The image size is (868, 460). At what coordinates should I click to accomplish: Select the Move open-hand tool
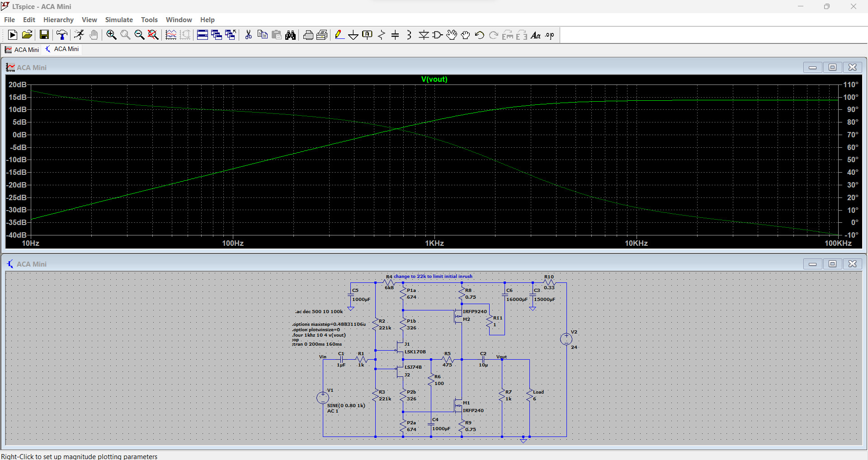pyautogui.click(x=452, y=35)
